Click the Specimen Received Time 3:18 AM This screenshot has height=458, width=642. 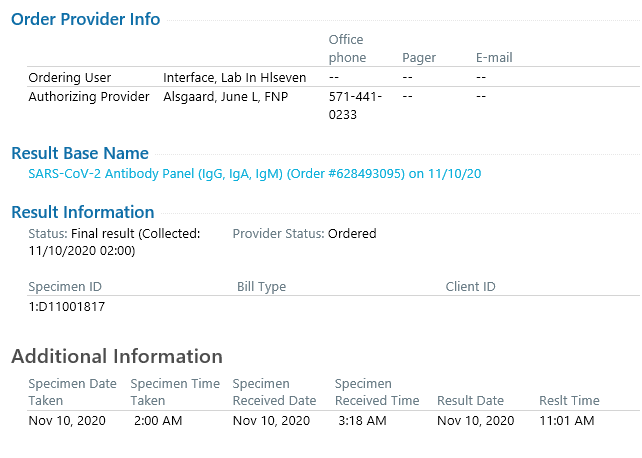tap(362, 421)
